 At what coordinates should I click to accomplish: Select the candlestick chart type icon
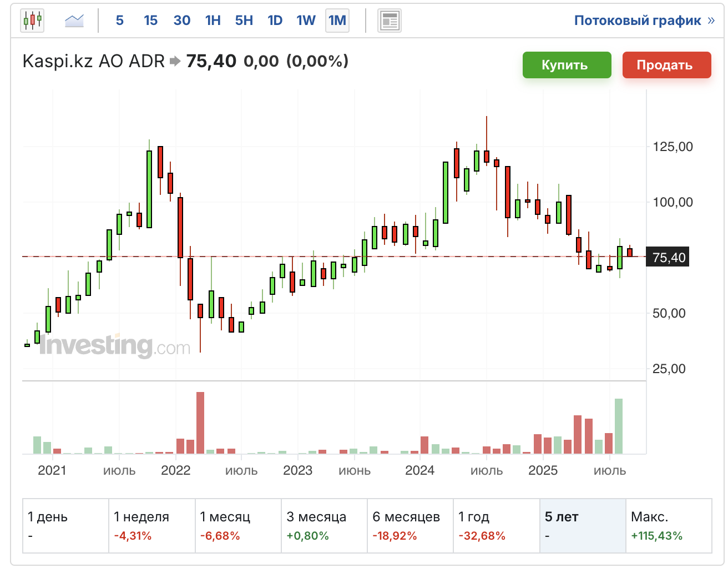pos(32,21)
